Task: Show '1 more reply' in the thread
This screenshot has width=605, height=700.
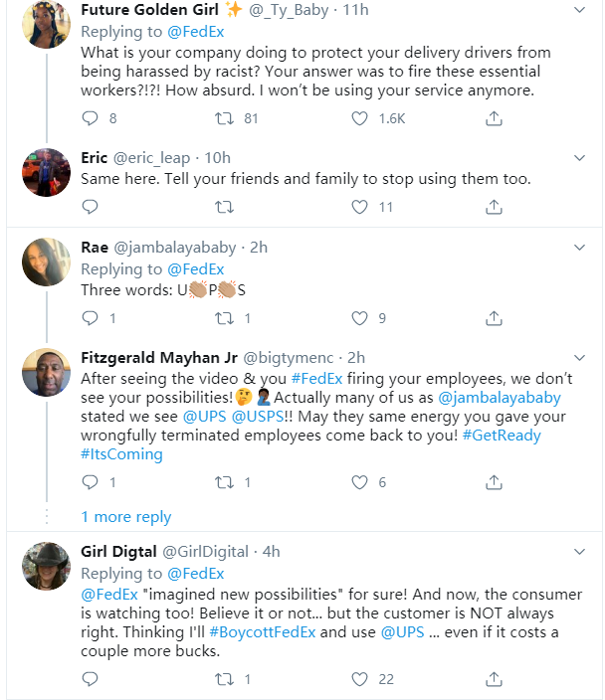Action: click(125, 517)
